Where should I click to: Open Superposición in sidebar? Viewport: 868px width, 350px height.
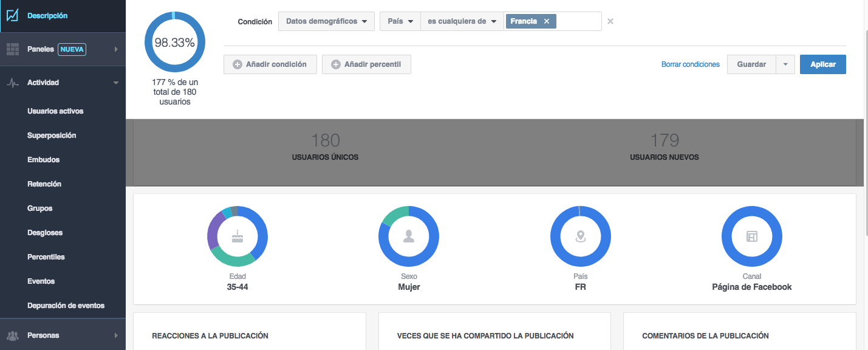pos(52,136)
